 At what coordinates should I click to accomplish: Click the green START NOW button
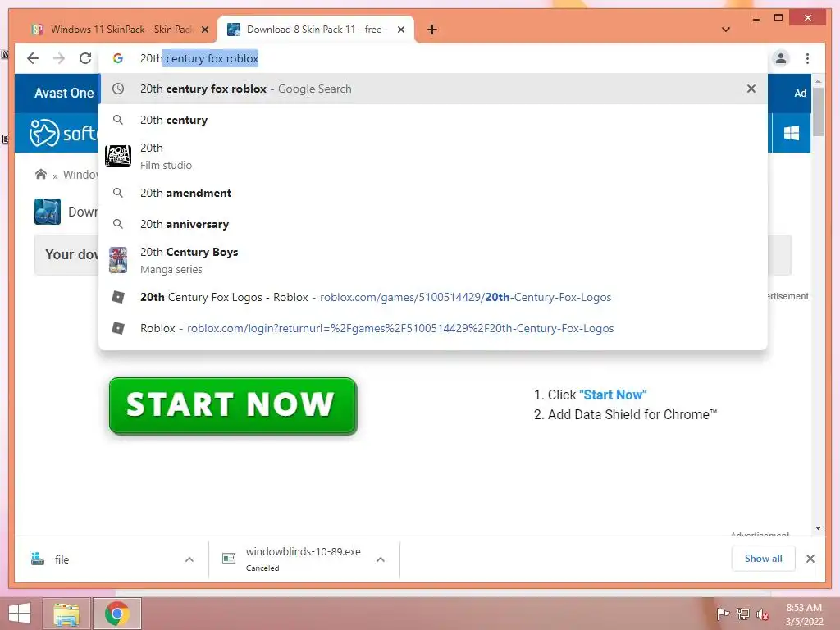point(232,405)
